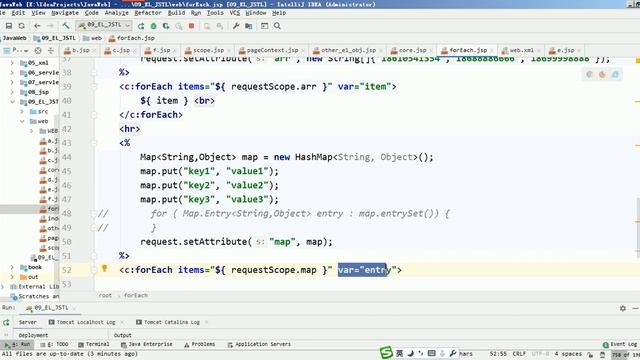This screenshot has width=640, height=360.
Task: Click the Sogou input method S icon
Action: click(x=386, y=353)
